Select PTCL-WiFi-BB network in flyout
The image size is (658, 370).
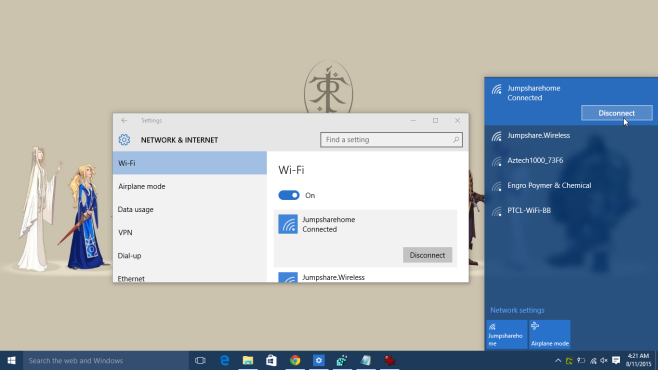pyautogui.click(x=571, y=210)
